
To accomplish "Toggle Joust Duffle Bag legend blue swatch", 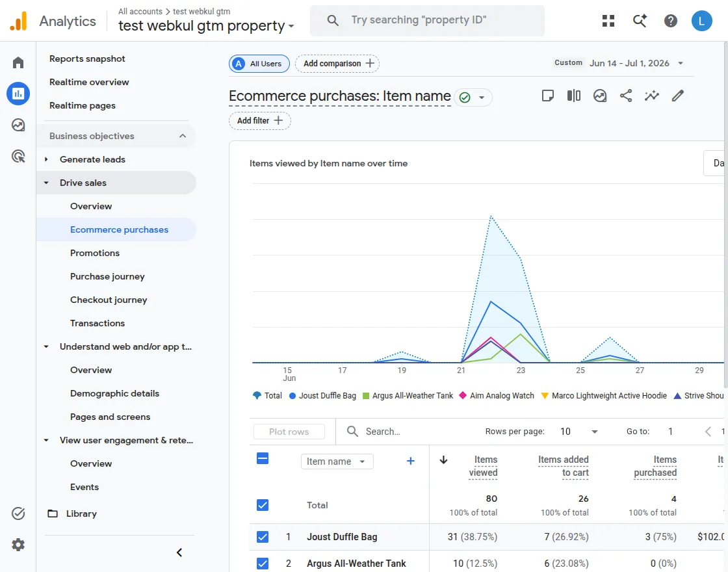I will [292, 396].
